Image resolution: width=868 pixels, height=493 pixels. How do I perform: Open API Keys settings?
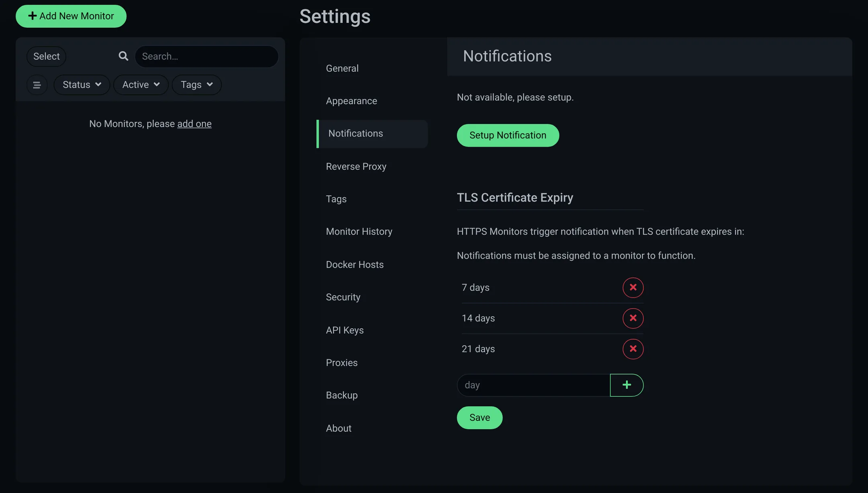[x=372, y=330]
